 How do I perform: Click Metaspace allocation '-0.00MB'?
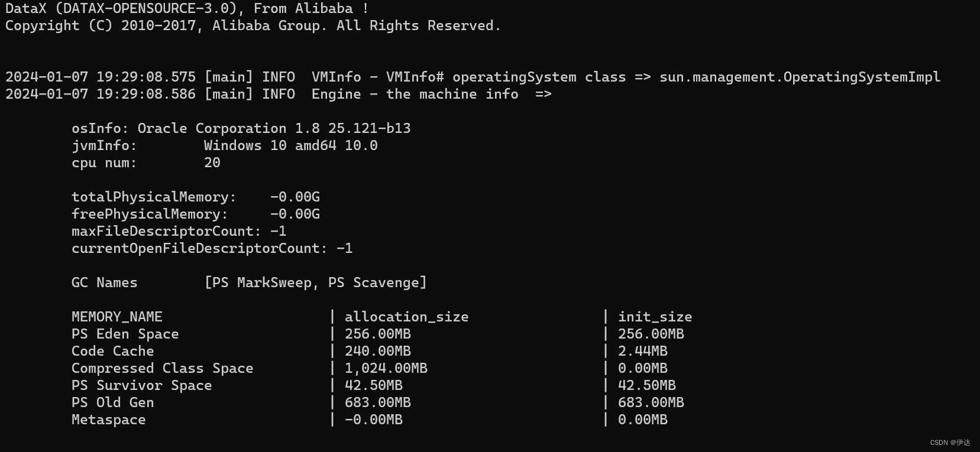373,420
